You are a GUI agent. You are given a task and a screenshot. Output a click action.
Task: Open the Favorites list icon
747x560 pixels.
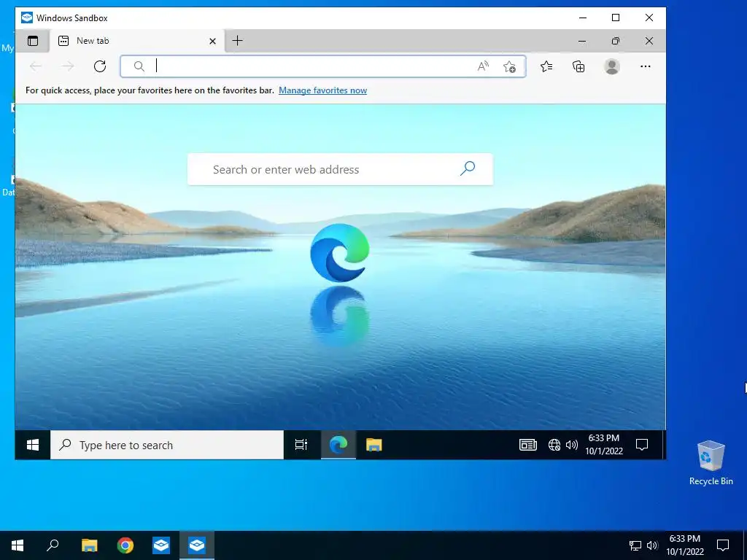point(546,66)
